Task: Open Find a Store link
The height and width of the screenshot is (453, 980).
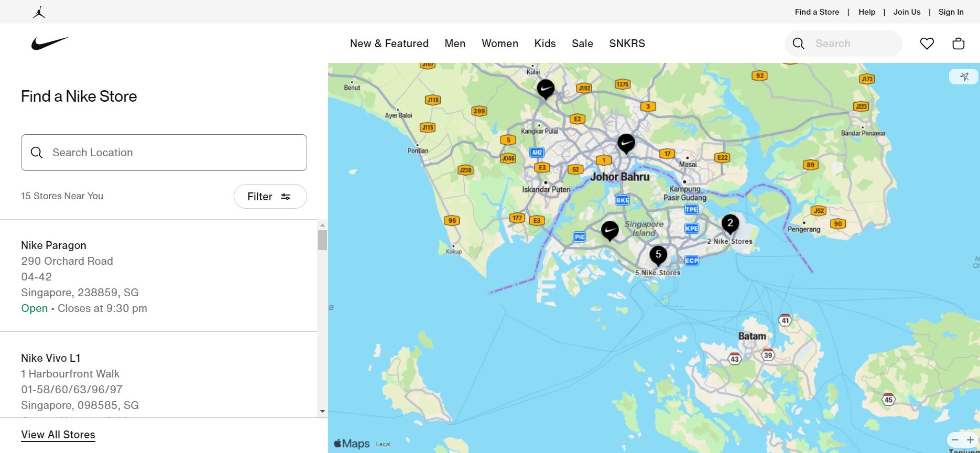Action: [x=817, y=12]
